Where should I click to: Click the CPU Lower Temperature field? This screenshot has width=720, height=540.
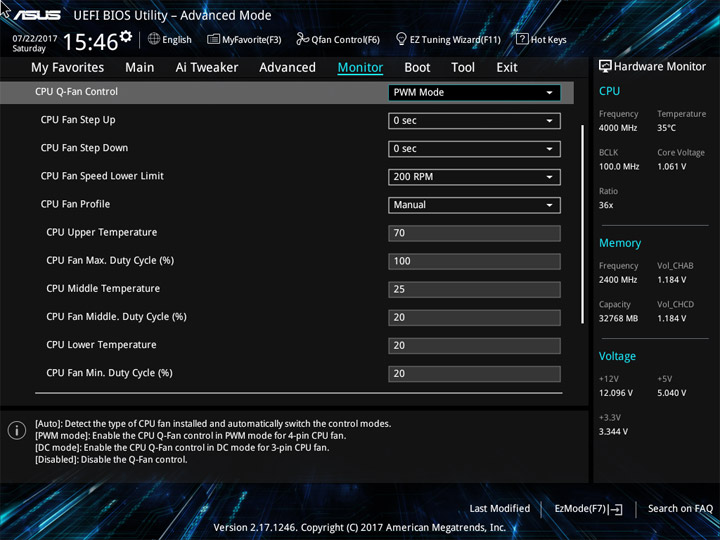coord(474,345)
